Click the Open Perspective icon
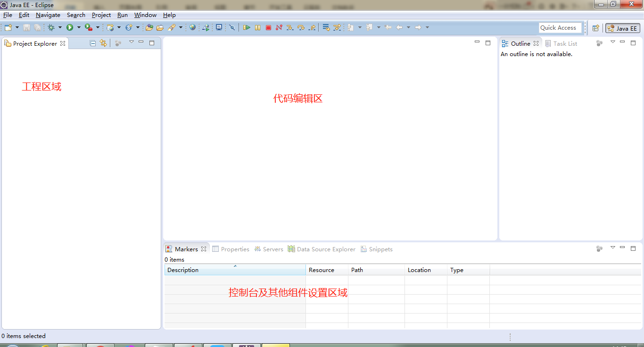Viewport: 644px width, 347px height. (595, 28)
